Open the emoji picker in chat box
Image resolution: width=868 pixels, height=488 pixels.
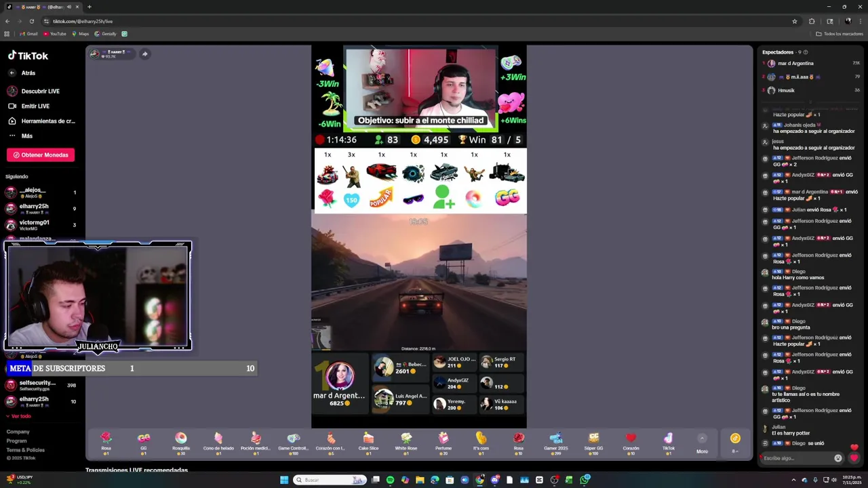point(838,458)
